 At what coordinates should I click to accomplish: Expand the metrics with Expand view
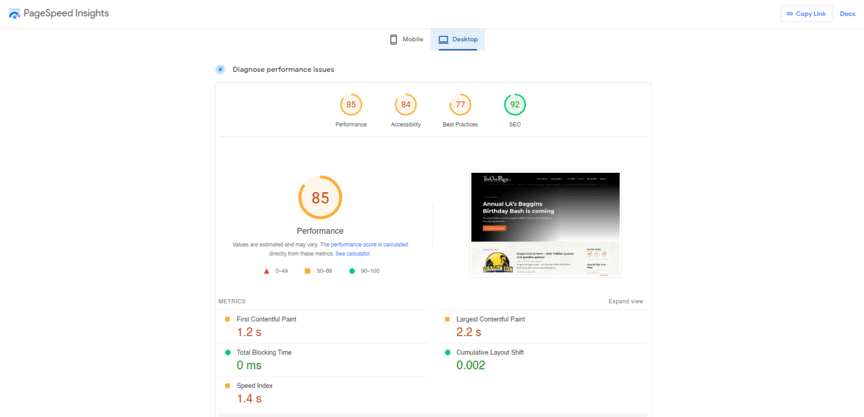[625, 301]
